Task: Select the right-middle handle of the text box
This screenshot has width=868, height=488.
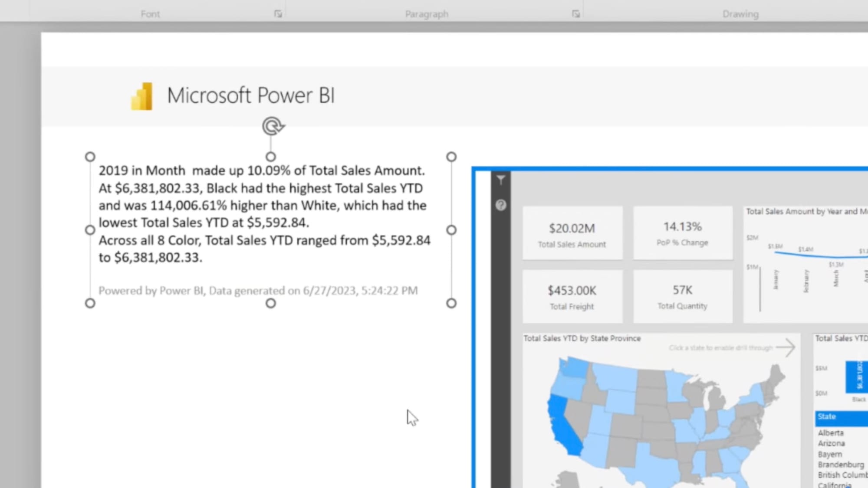Action: [451, 230]
